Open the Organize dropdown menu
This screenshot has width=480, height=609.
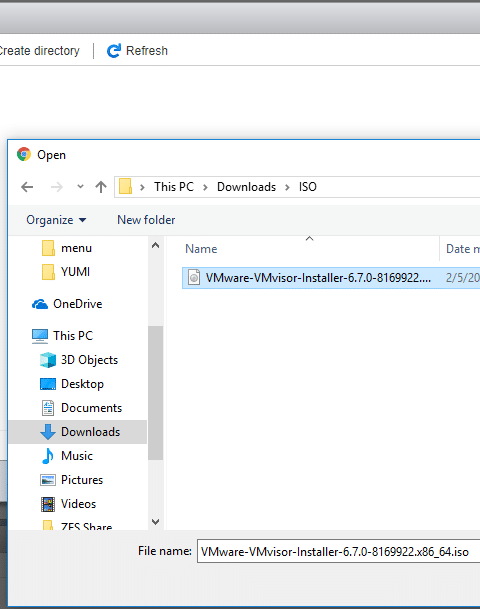click(56, 220)
